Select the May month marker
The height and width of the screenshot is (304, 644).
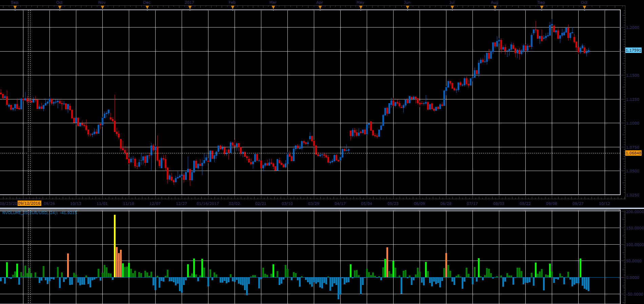(360, 2)
